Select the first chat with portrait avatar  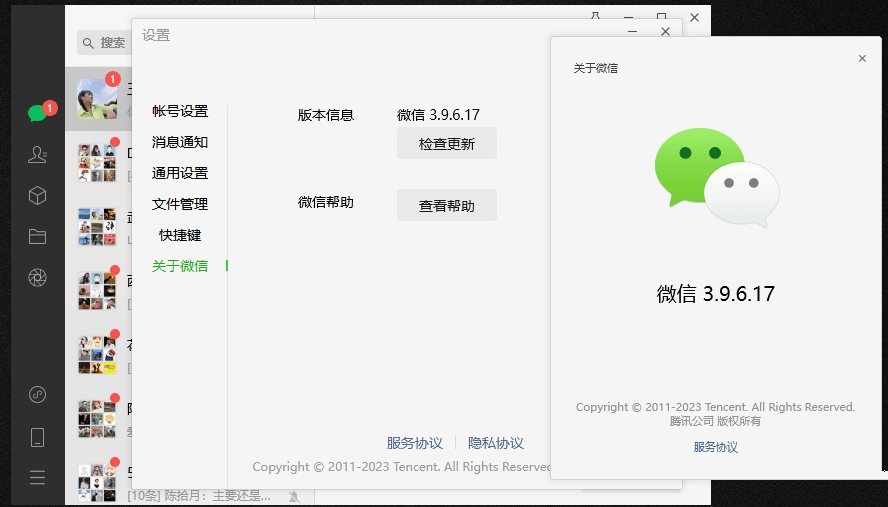pyautogui.click(x=98, y=99)
